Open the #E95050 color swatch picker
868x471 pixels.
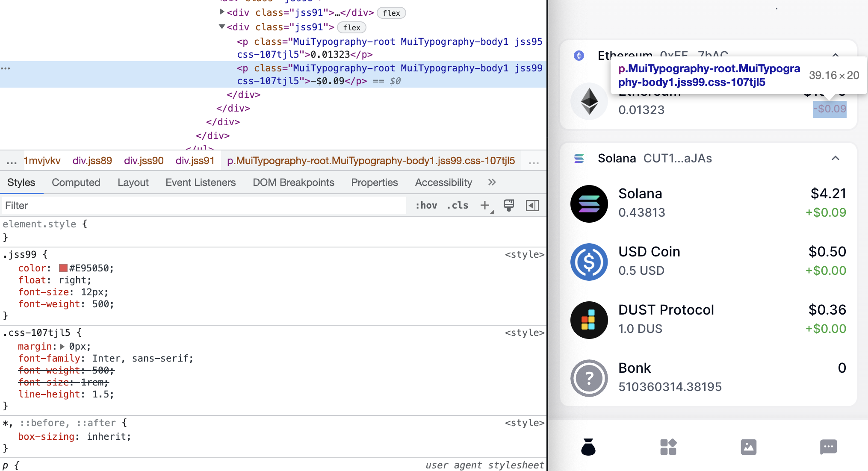click(63, 268)
